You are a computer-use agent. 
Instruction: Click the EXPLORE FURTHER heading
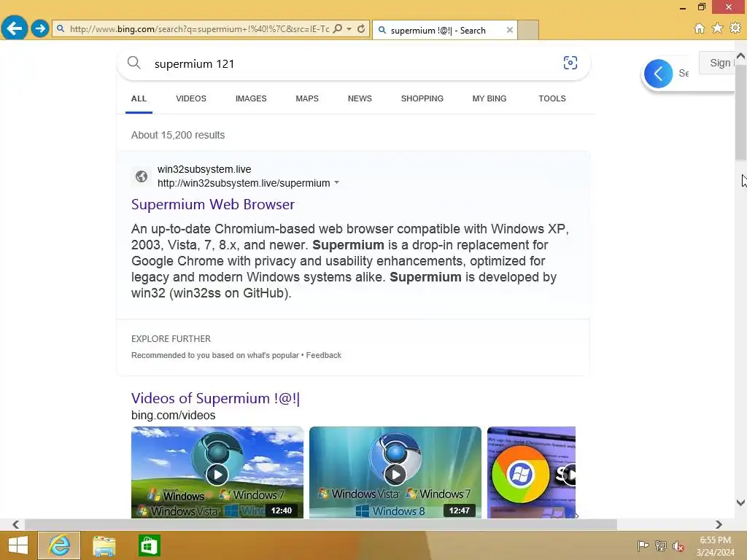[171, 339]
